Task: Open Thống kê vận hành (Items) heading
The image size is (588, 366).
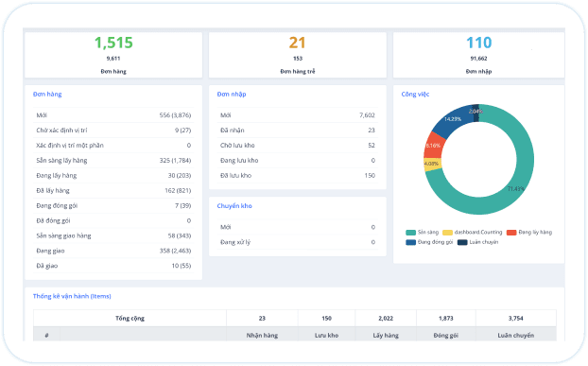Action: coord(72,296)
